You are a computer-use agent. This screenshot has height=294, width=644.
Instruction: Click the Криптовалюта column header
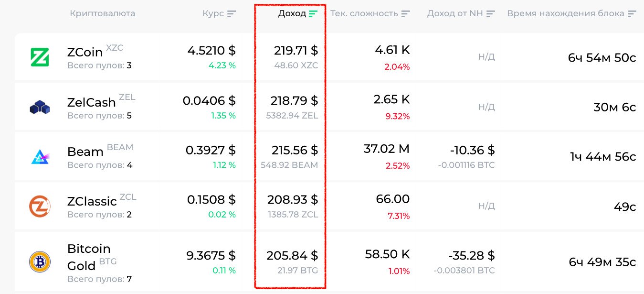[102, 13]
